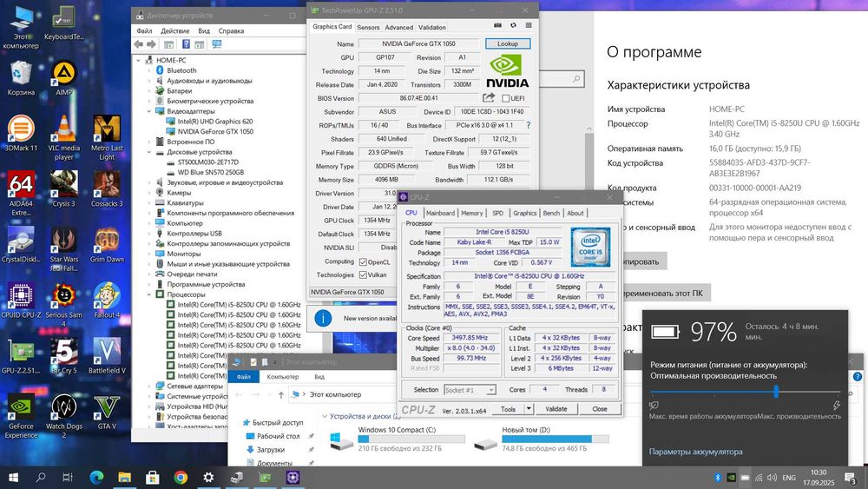Open the GeForce Experience desktop icon
Image resolution: width=868 pixels, height=489 pixels.
coord(21,416)
